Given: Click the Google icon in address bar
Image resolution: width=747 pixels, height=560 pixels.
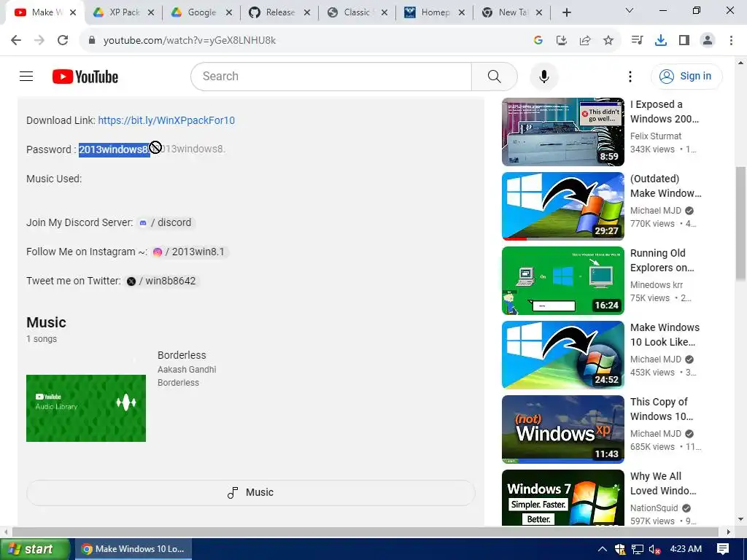Looking at the screenshot, I should [x=538, y=41].
